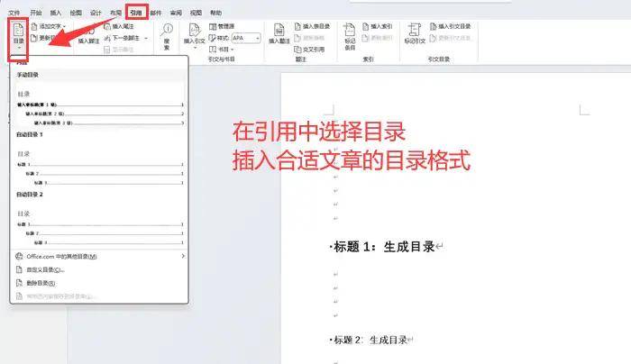631x364 pixels.
Task: Open the 帮助 tab
Action: coord(215,13)
